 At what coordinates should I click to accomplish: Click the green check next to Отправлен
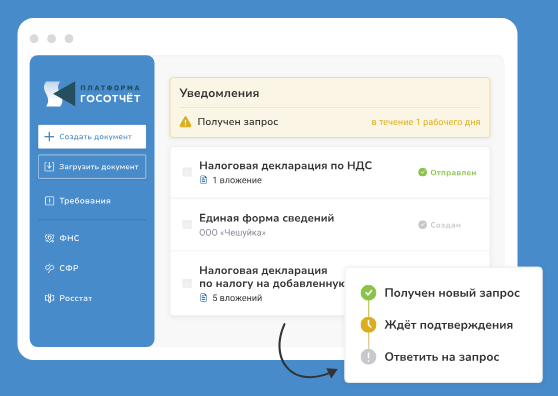(422, 172)
